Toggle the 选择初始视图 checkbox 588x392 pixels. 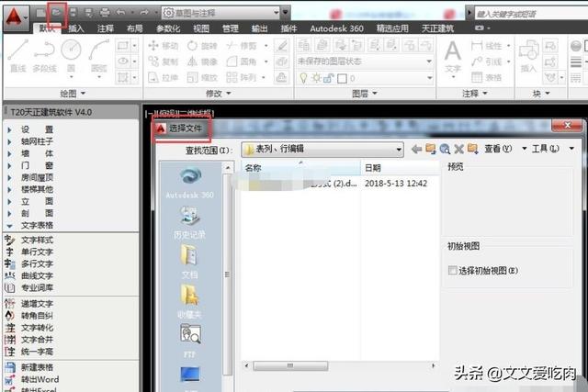pos(453,270)
